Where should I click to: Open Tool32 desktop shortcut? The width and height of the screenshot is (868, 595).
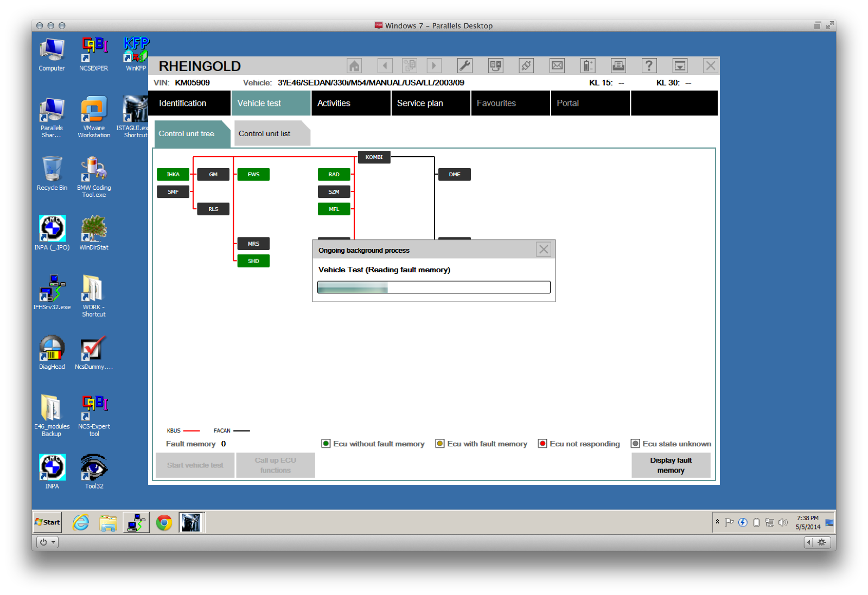point(94,472)
